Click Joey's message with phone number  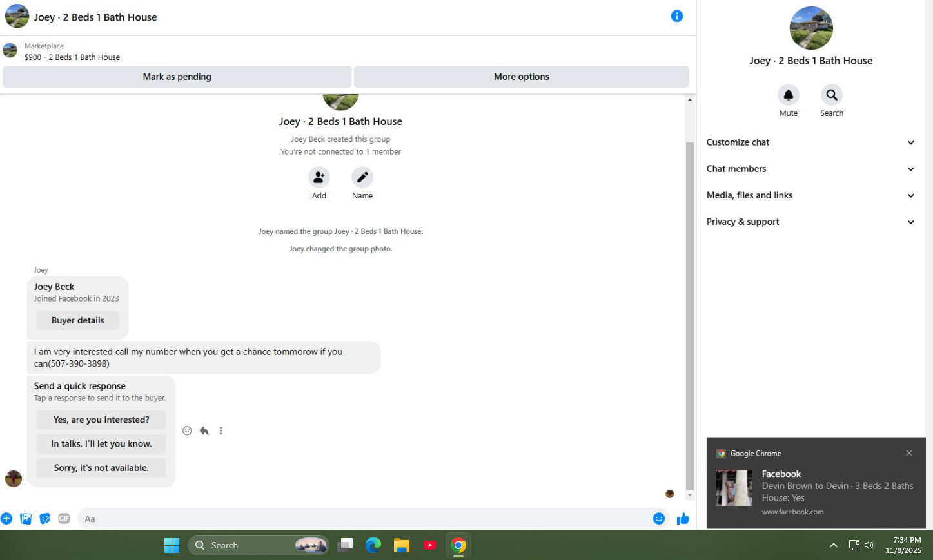click(204, 358)
